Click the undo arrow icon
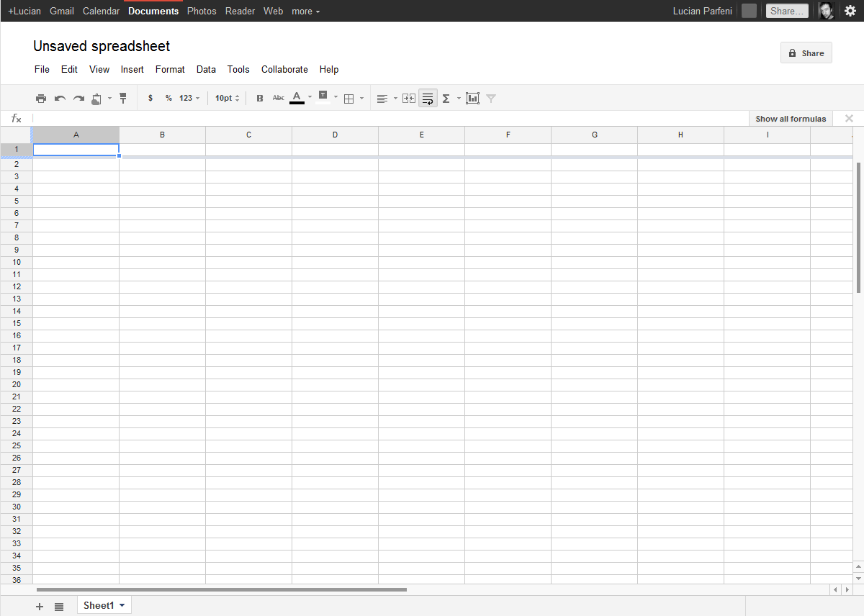The height and width of the screenshot is (616, 864). tap(60, 99)
